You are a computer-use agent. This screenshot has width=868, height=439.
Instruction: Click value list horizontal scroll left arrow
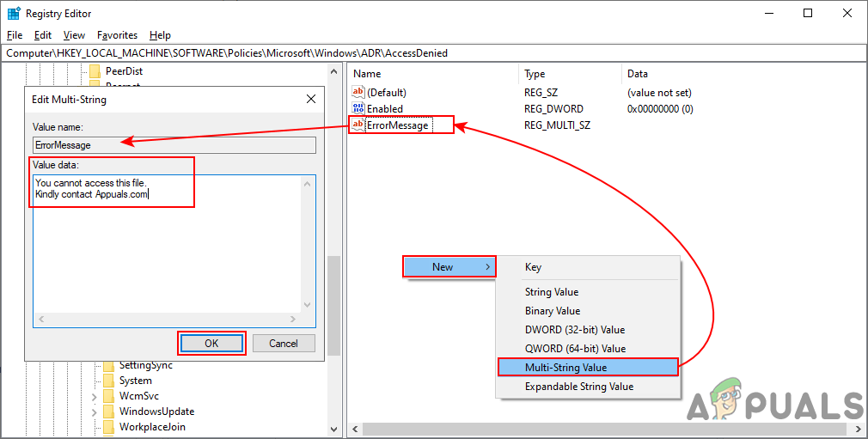(356, 430)
